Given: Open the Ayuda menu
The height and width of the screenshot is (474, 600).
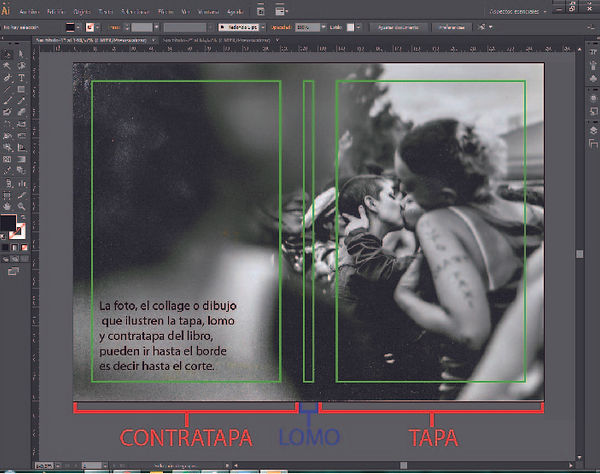Looking at the screenshot, I should [235, 12].
